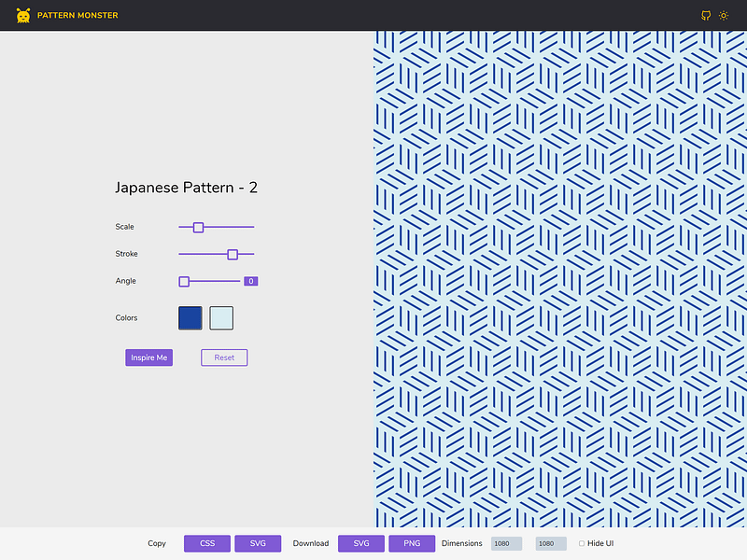Toggle light theme using the sun icon

pos(724,15)
